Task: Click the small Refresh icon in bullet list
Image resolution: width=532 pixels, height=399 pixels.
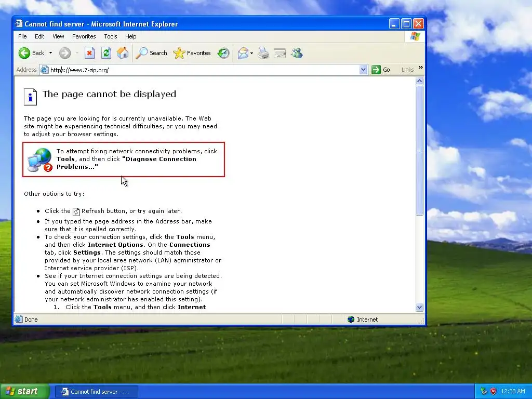Action: (76, 212)
